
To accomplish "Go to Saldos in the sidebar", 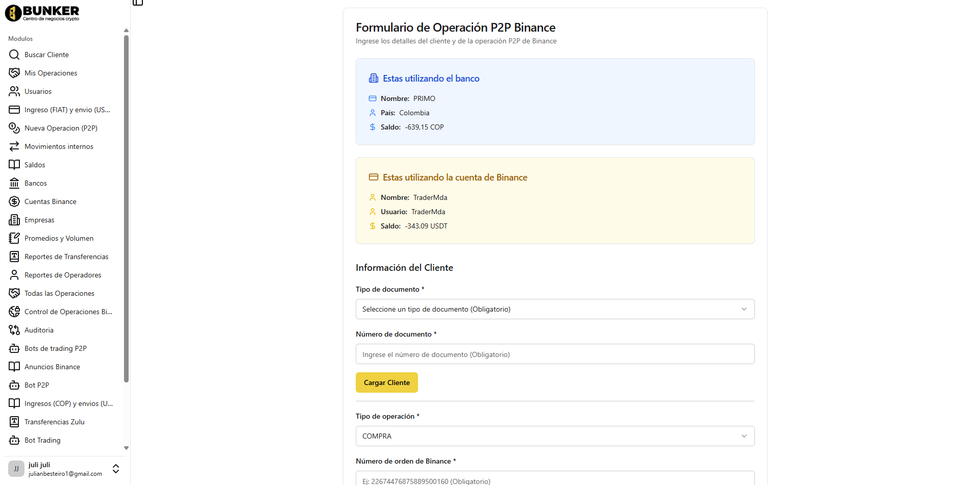I will tap(35, 165).
